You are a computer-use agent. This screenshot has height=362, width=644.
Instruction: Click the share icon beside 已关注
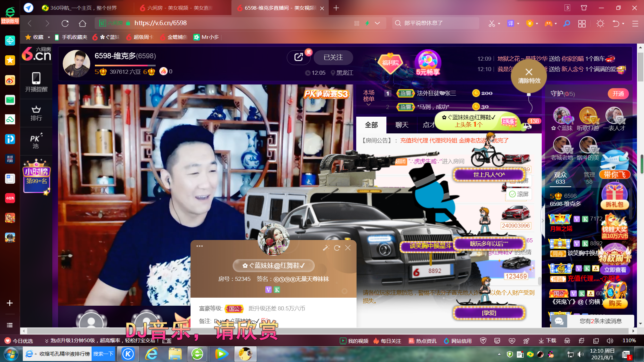(x=298, y=57)
